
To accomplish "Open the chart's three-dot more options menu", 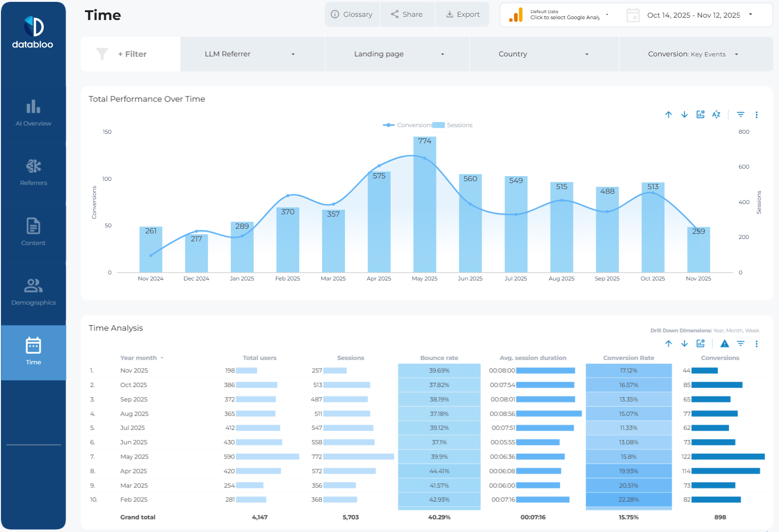I will [756, 115].
